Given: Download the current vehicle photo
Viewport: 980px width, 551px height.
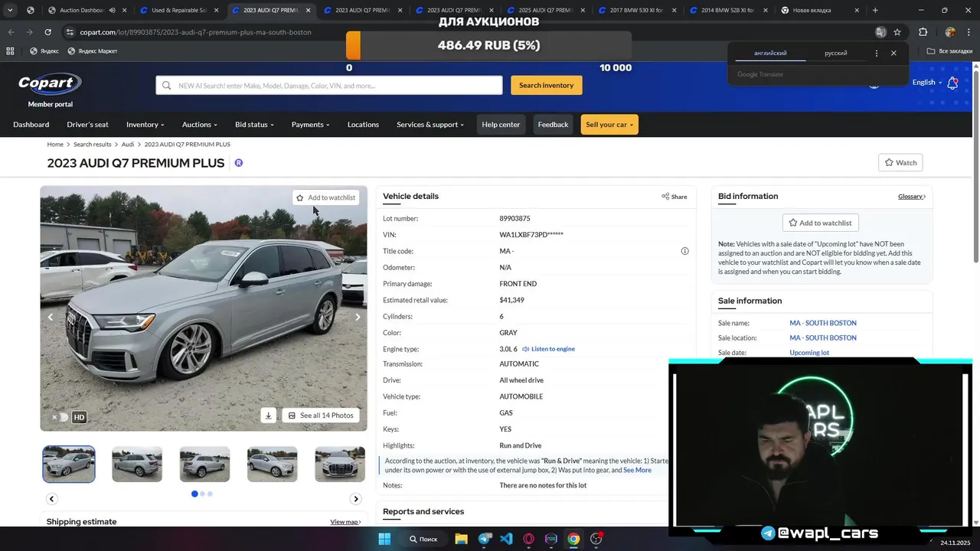Looking at the screenshot, I should (268, 416).
